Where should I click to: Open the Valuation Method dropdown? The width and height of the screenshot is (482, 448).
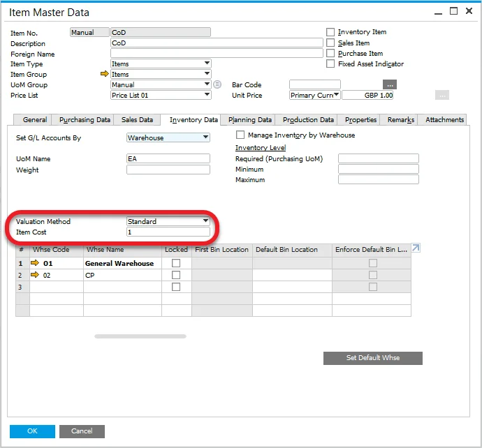click(205, 221)
